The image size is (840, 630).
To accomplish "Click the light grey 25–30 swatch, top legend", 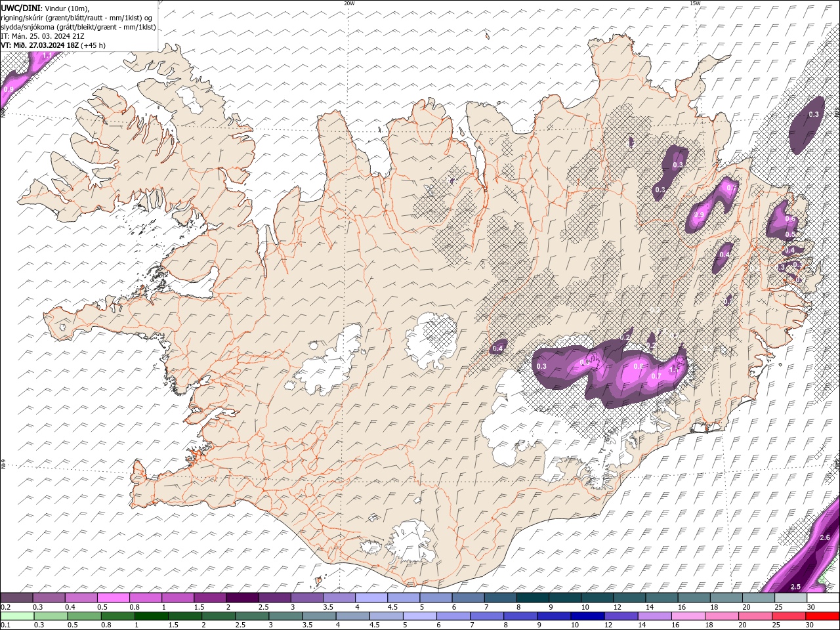I will [791, 598].
